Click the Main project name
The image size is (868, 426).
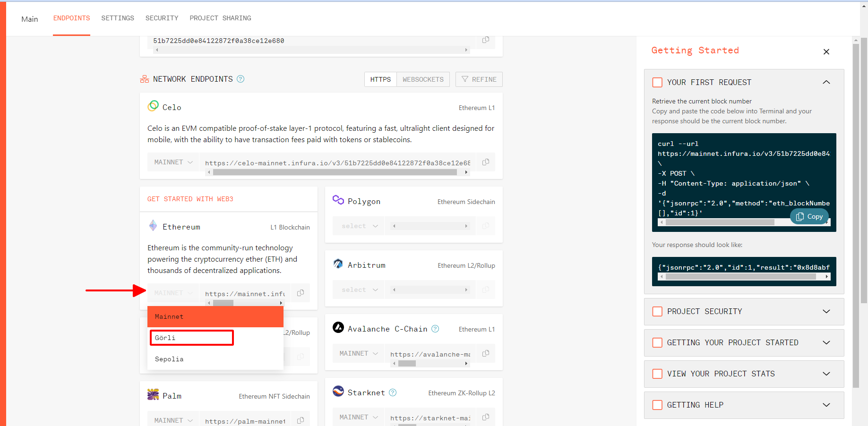click(29, 19)
